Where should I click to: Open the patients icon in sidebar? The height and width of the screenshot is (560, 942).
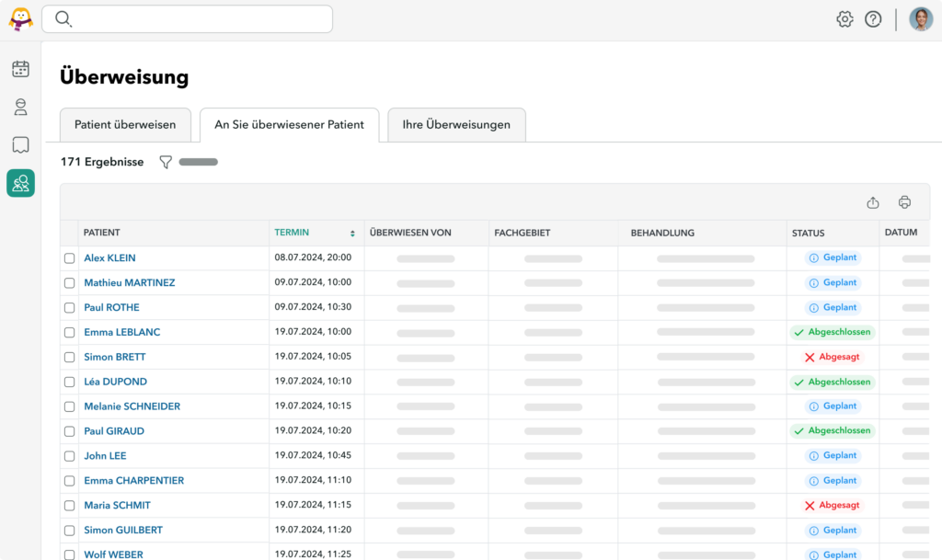pos(20,108)
